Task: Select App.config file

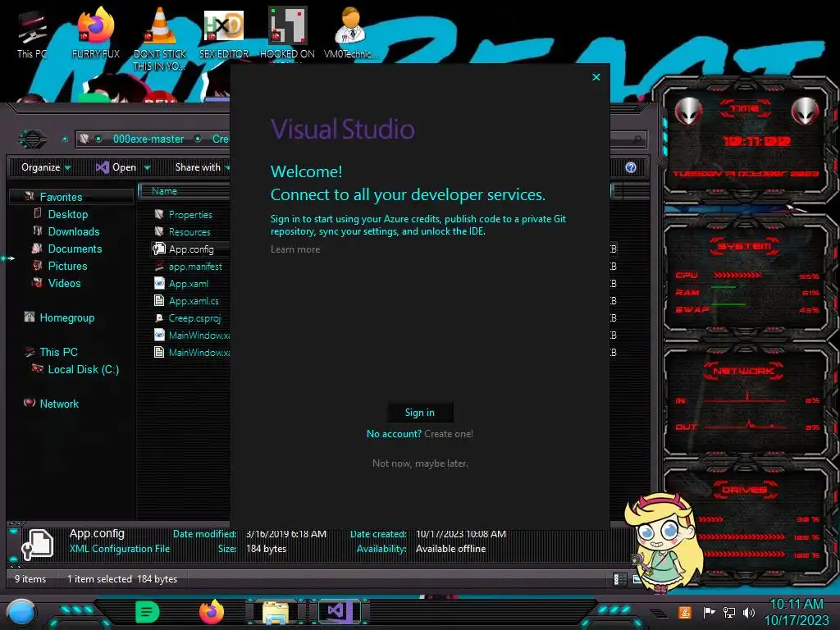Action: 191,249
